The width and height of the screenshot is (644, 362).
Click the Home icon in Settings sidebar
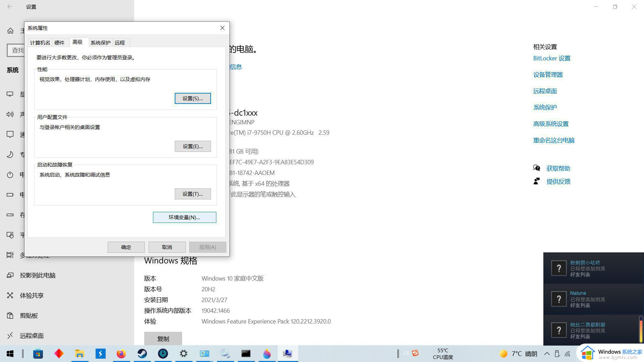pos(10,31)
